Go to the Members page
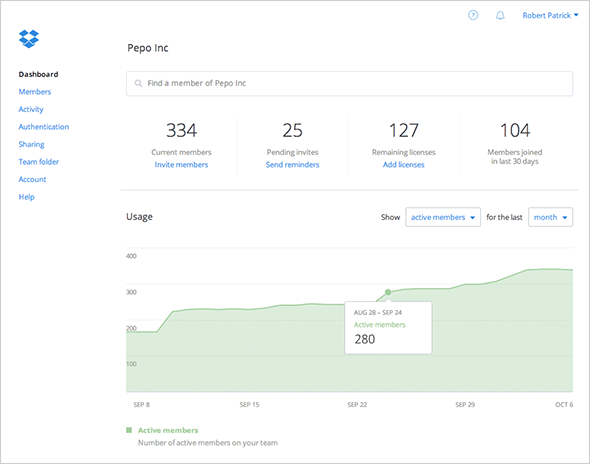Image resolution: width=590 pixels, height=464 pixels. coord(35,92)
